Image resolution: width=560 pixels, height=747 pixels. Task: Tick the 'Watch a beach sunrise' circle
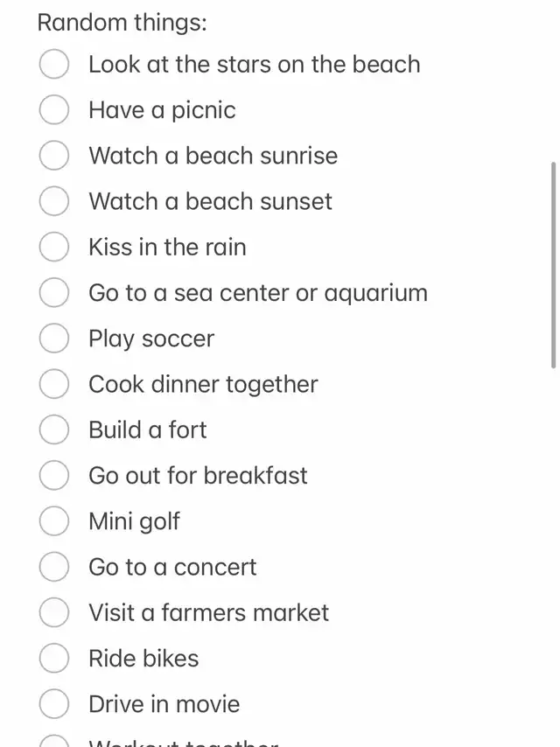tap(54, 156)
